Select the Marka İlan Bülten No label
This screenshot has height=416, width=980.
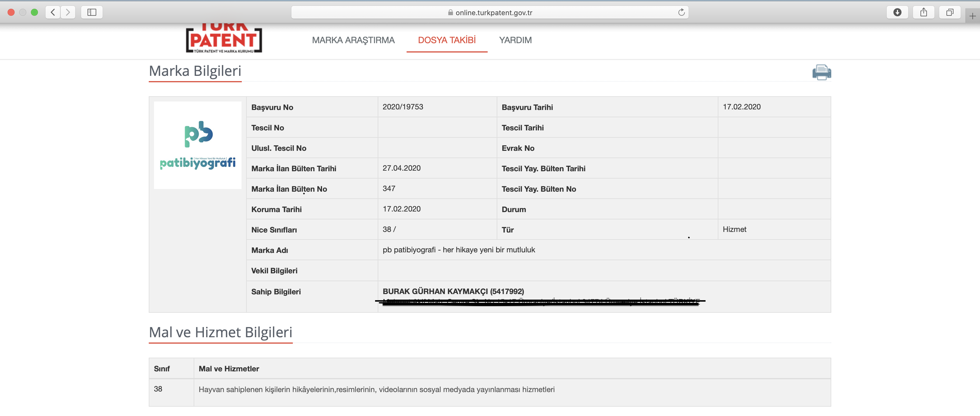[x=289, y=189]
